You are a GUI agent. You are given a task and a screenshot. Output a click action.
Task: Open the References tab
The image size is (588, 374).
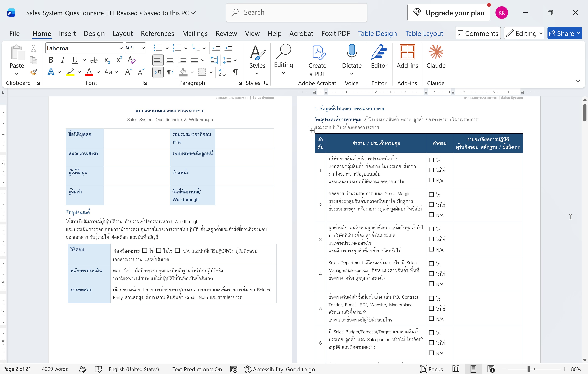pyautogui.click(x=157, y=33)
